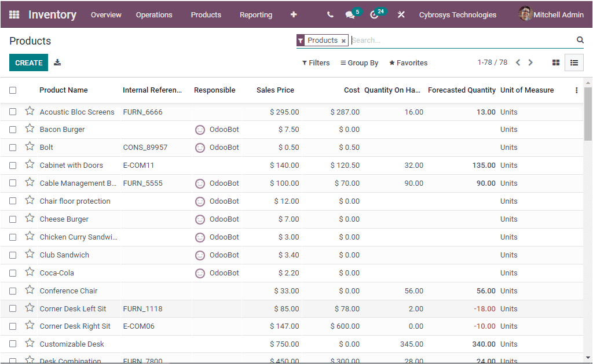Click the plus icon in the top bar
593x364 pixels.
(x=294, y=14)
